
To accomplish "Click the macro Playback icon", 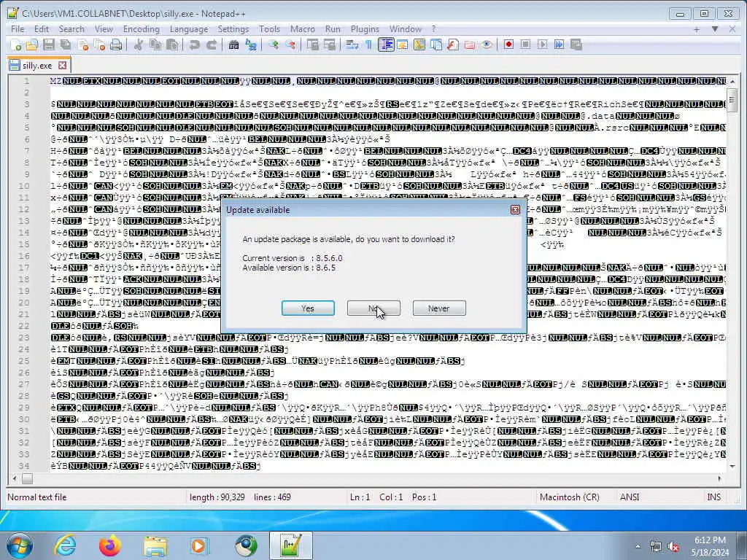I will tap(542, 44).
